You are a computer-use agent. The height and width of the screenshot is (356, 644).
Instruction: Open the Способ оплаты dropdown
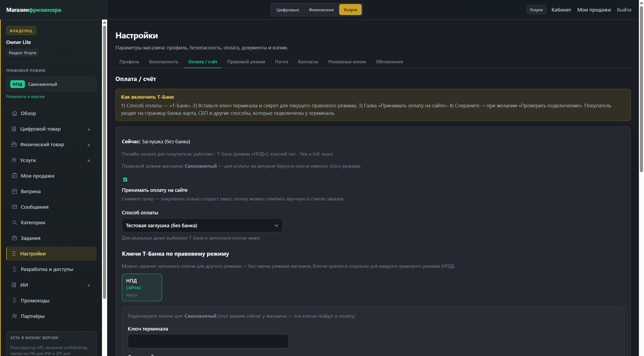[x=202, y=225]
